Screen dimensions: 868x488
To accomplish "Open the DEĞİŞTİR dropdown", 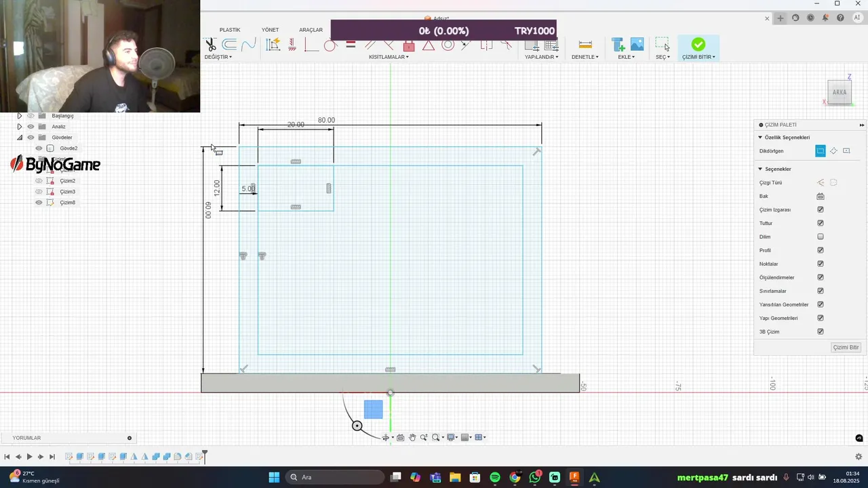I will tap(218, 57).
